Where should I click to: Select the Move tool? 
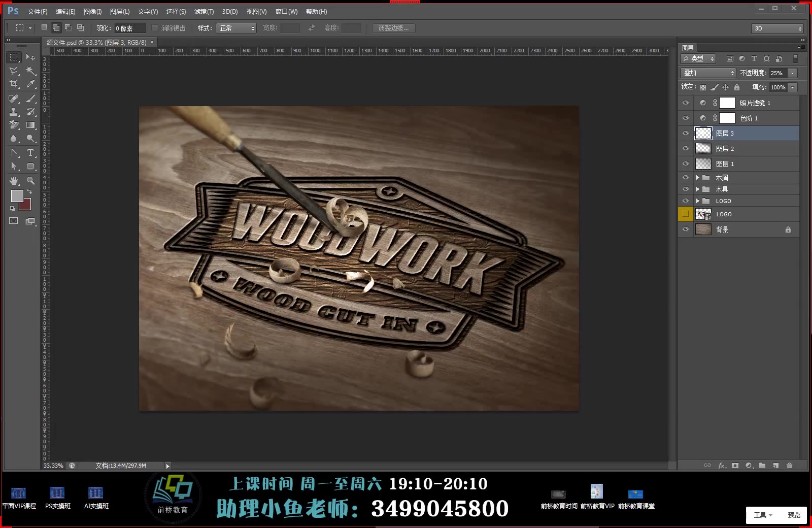pyautogui.click(x=30, y=57)
